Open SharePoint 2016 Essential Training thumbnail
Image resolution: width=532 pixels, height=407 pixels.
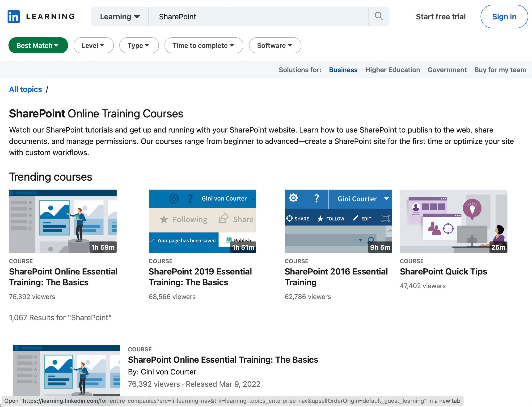[338, 221]
